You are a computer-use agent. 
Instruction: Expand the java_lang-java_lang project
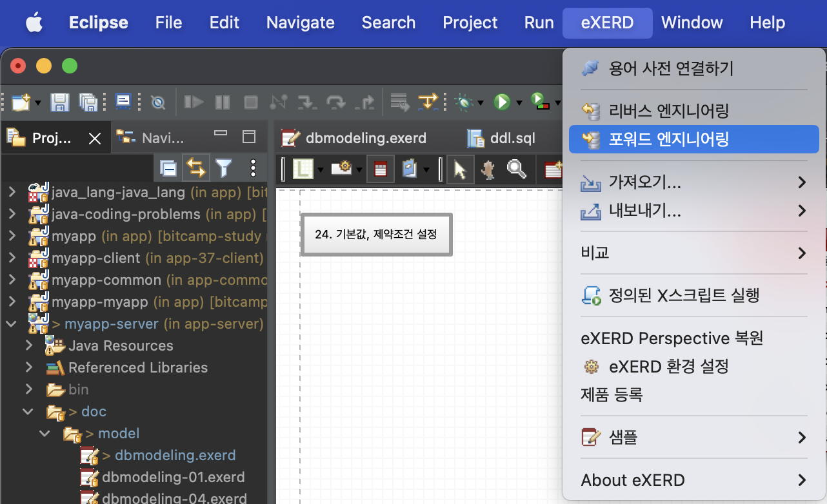tap(12, 192)
